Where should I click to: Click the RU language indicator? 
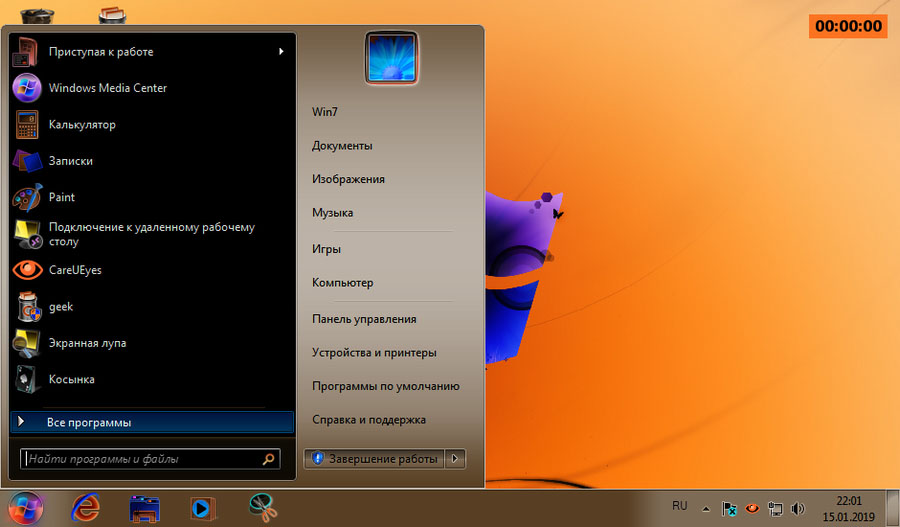[x=680, y=506]
